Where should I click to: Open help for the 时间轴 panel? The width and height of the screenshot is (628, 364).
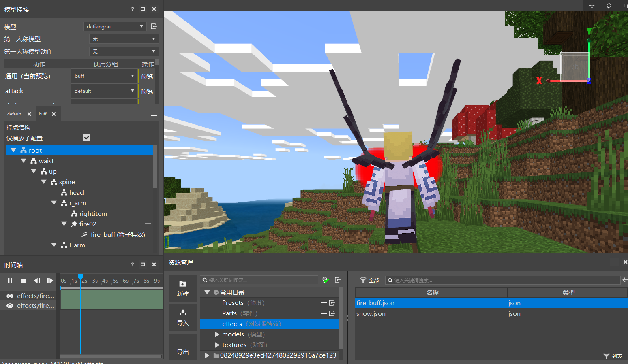pyautogui.click(x=132, y=264)
